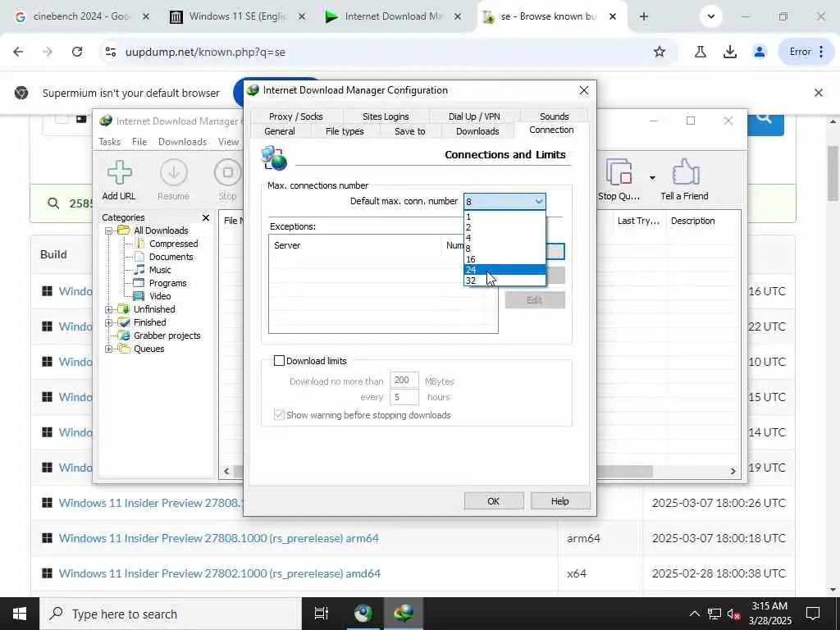Select the Video category
840x630 pixels.
pos(160,296)
